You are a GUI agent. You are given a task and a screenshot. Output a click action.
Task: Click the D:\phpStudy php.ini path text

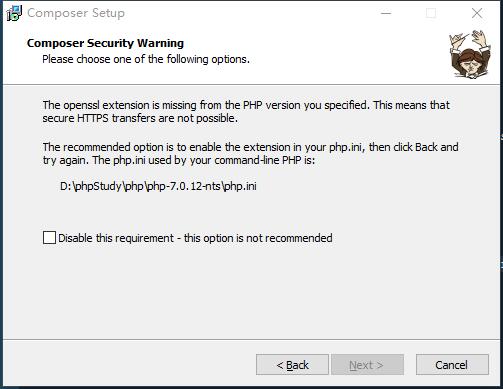pos(158,186)
